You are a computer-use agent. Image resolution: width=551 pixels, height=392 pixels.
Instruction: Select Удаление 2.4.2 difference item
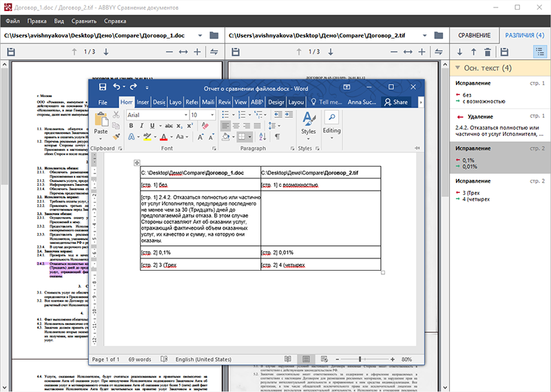pyautogui.click(x=500, y=125)
